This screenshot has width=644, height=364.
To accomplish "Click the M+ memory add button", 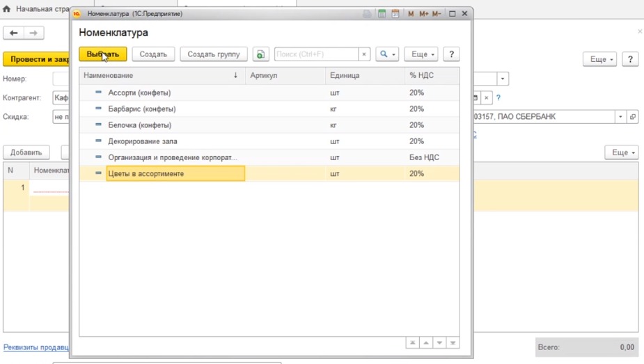I will coord(423,13).
